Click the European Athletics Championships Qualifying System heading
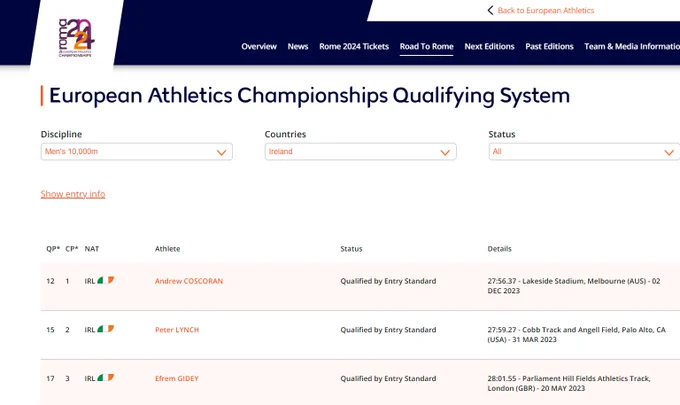 tap(310, 95)
